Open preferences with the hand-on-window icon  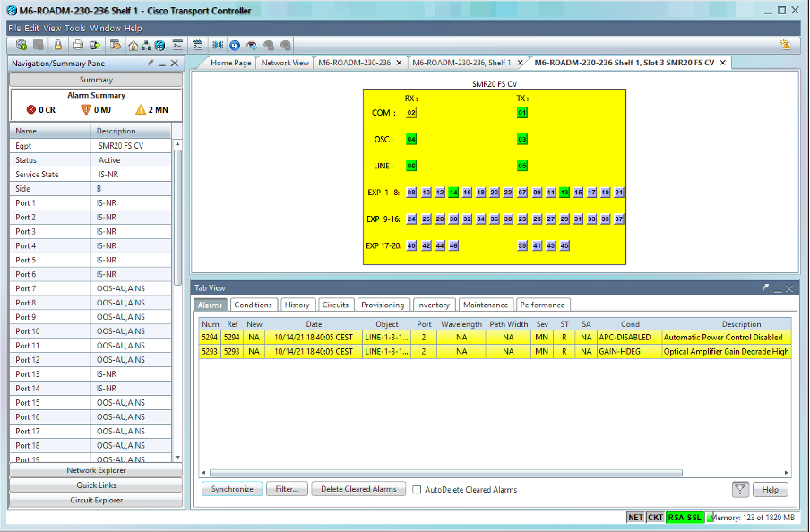(116, 46)
